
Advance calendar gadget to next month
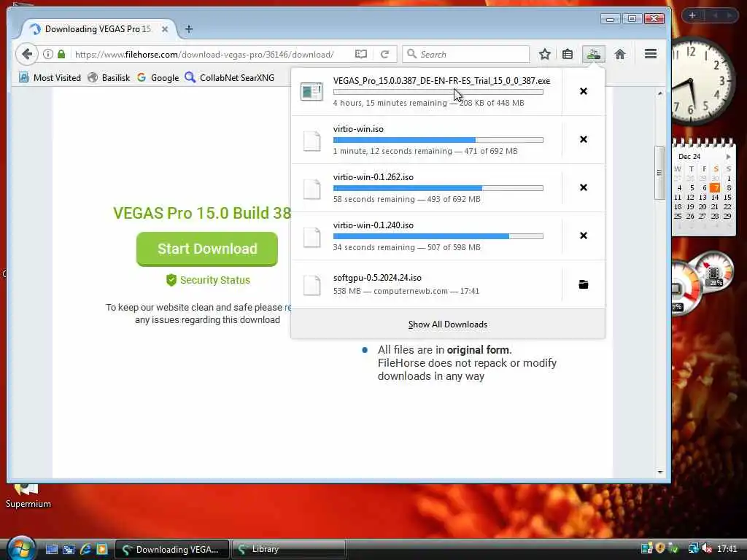point(729,156)
